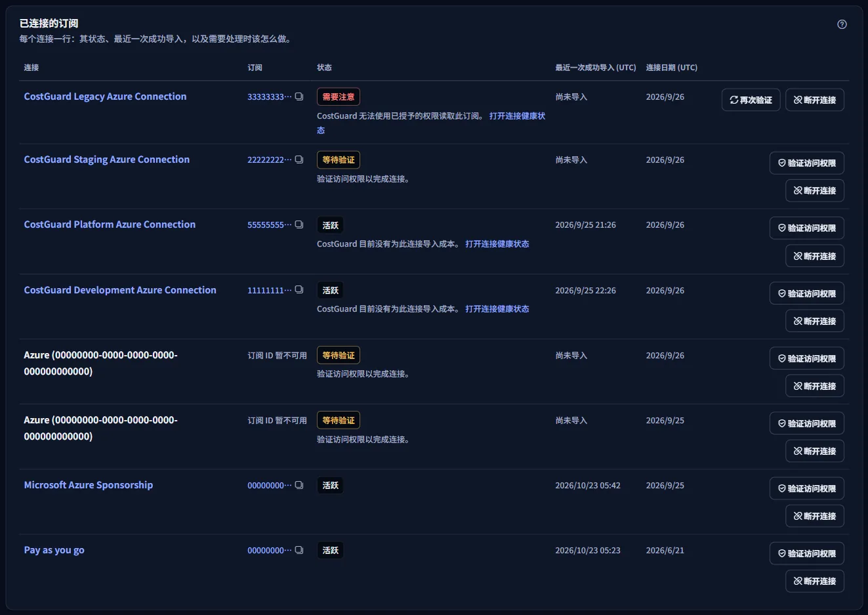The height and width of the screenshot is (615, 868).
Task: Click subscription ID link 55555555
Action: (269, 224)
